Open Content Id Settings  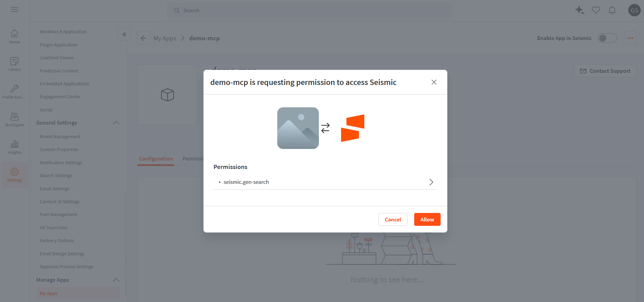(60, 201)
